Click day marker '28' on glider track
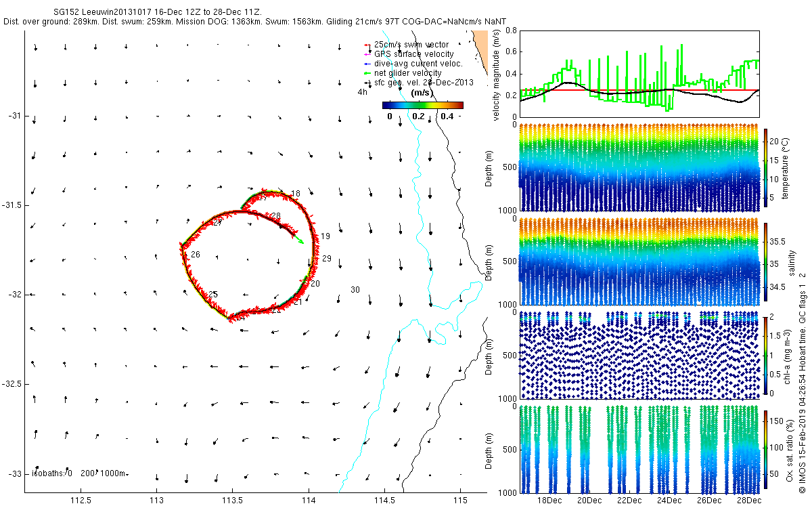 coord(275,215)
